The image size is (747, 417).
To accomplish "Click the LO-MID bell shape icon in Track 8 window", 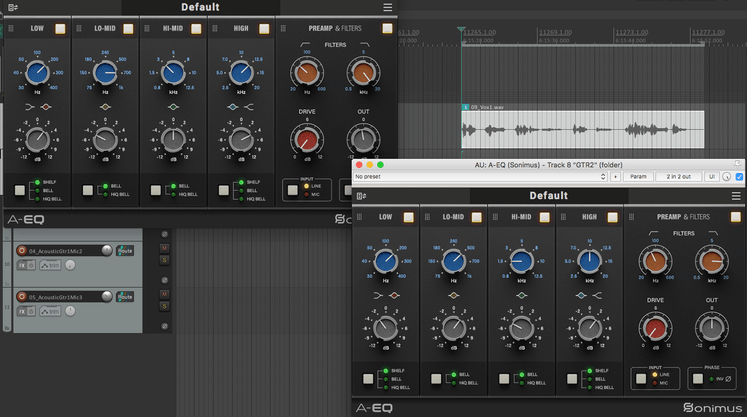I will click(x=454, y=295).
